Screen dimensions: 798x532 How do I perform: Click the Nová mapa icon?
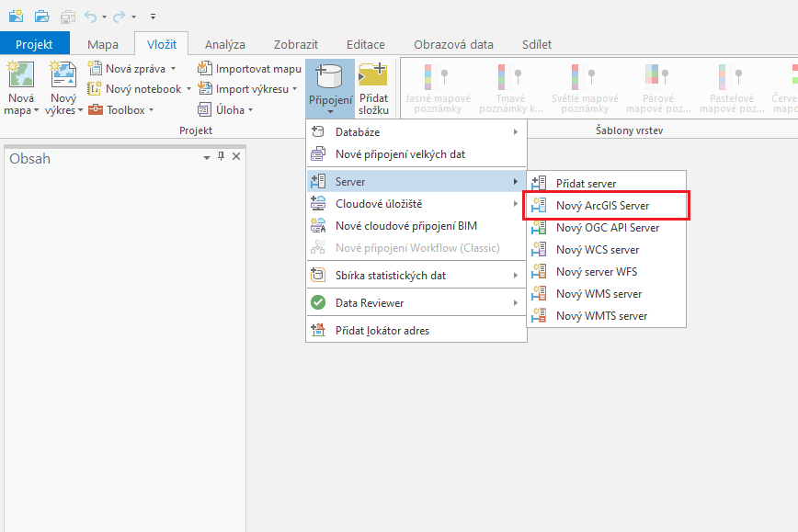21,75
